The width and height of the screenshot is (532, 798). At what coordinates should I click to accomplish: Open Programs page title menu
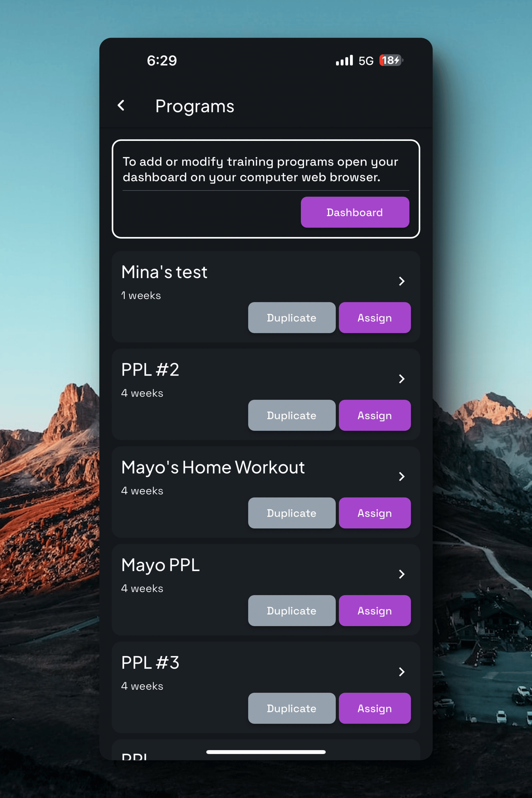195,106
